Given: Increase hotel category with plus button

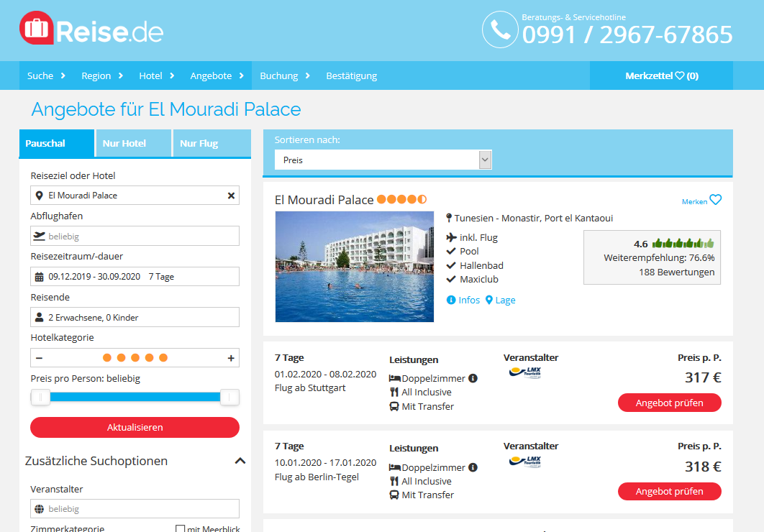Looking at the screenshot, I should [x=231, y=358].
